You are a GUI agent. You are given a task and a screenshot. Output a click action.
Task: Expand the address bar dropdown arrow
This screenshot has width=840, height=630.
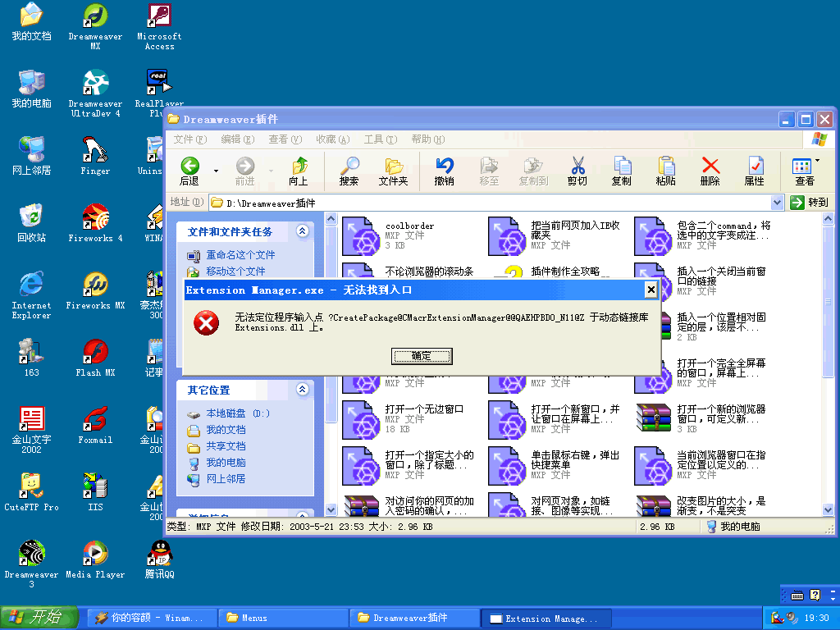[777, 203]
